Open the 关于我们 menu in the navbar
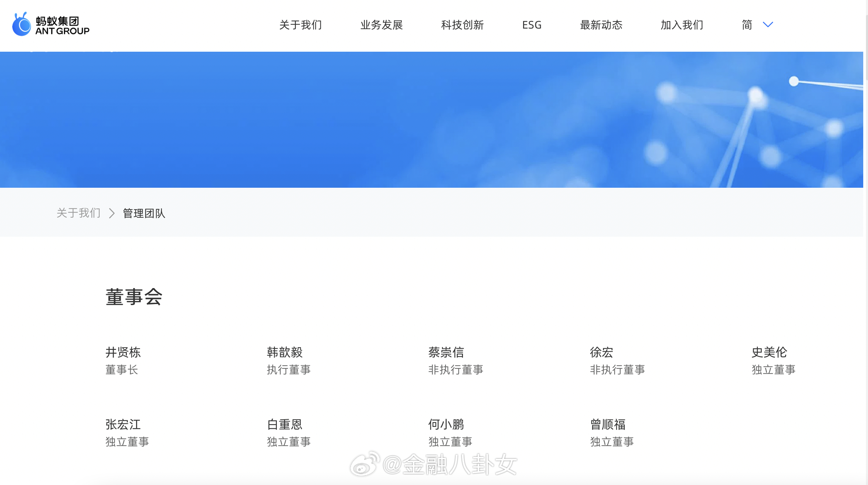 point(300,25)
